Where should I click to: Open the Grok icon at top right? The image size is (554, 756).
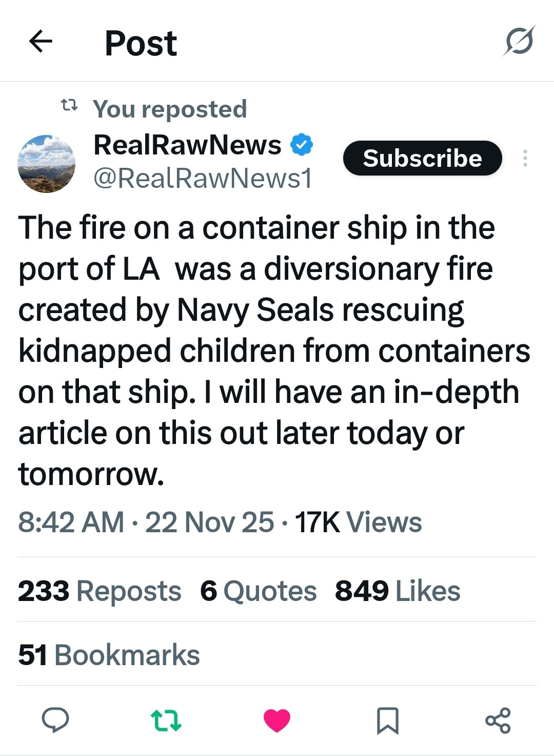tap(519, 41)
